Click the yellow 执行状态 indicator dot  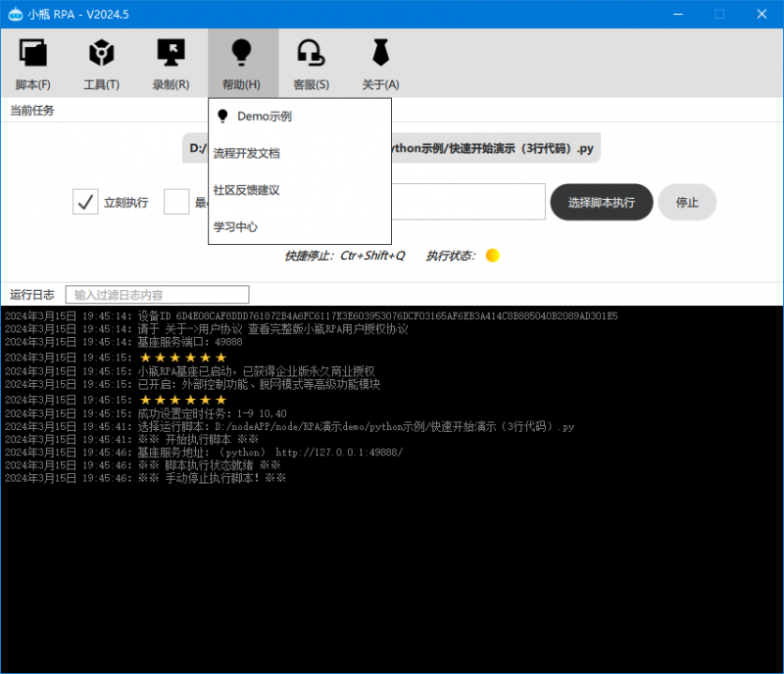coord(493,256)
